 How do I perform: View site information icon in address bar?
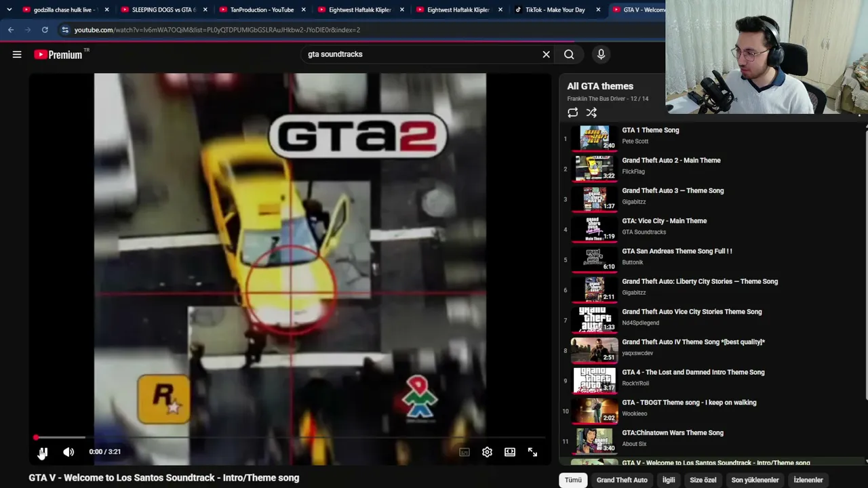click(65, 30)
